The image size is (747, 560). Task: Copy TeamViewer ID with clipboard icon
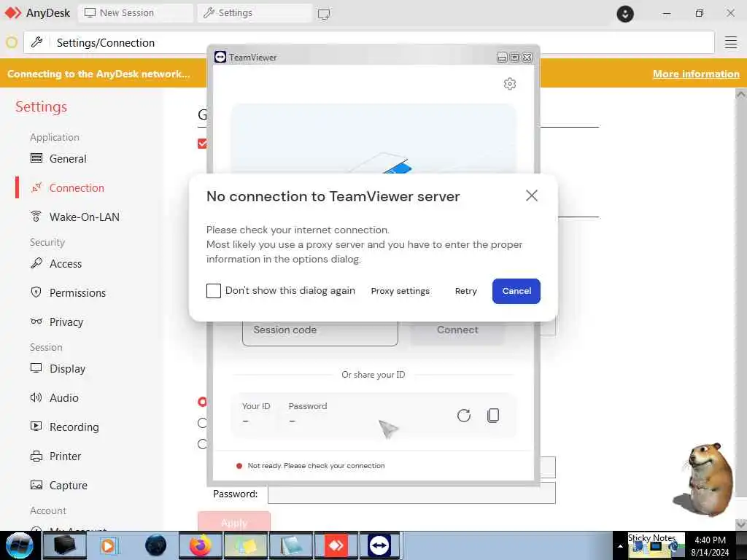pos(493,415)
